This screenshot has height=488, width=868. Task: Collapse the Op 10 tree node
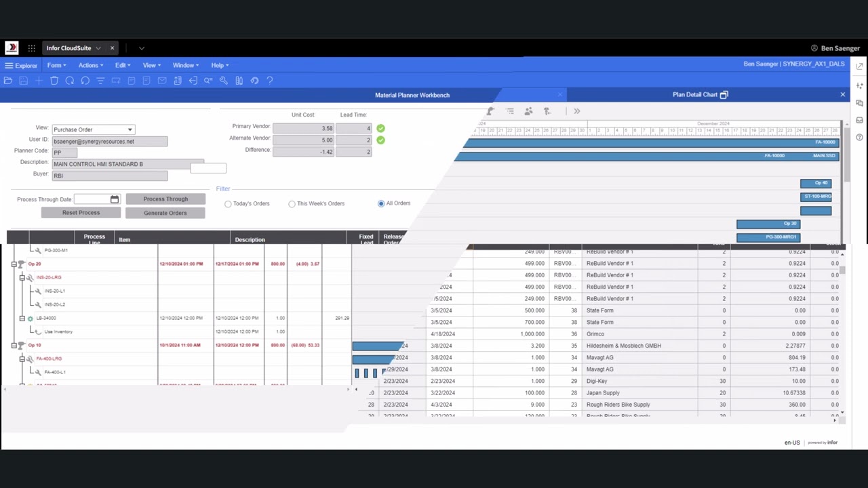(14, 345)
